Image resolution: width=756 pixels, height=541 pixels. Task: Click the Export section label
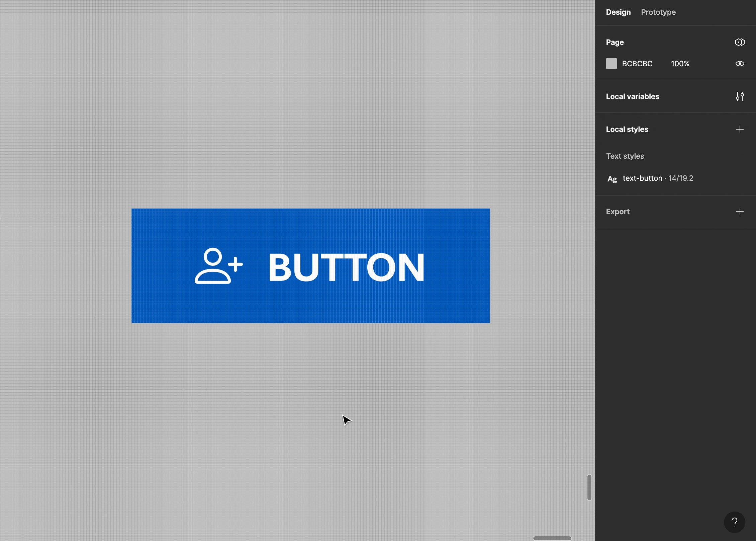pos(618,212)
